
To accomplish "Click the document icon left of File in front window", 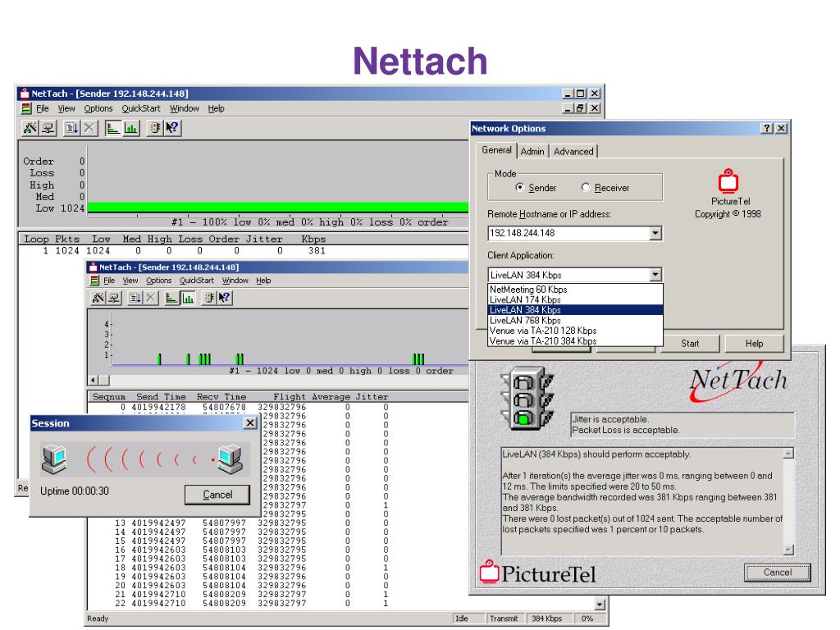I will coord(95,281).
